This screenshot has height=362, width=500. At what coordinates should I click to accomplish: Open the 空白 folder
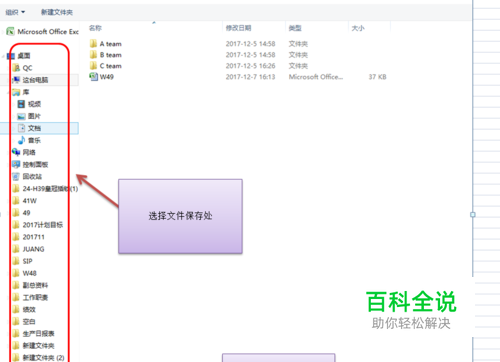point(24,321)
